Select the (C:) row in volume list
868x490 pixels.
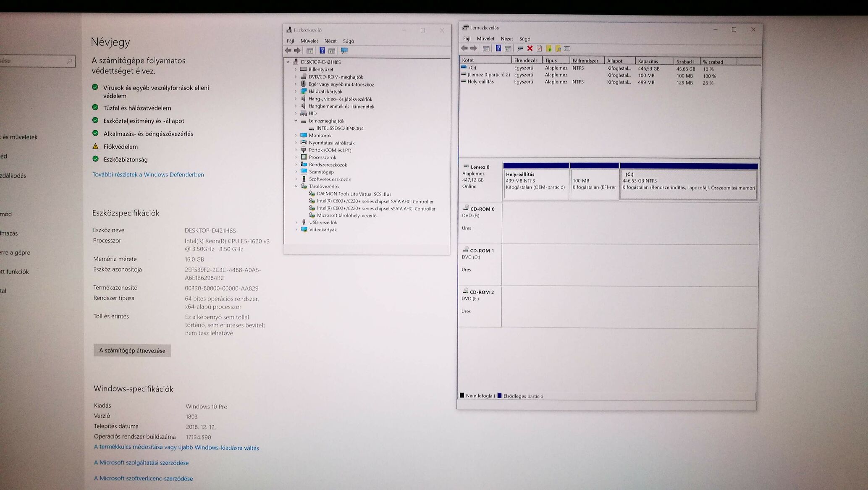[588, 68]
